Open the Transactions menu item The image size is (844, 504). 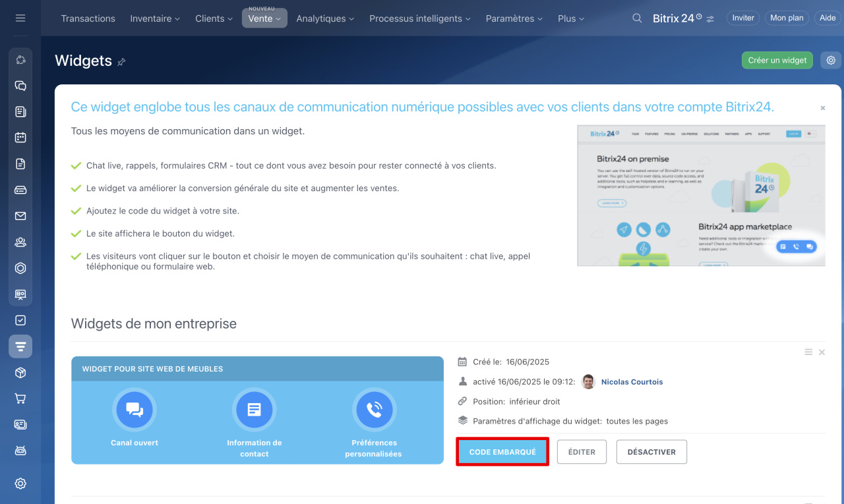click(x=88, y=18)
